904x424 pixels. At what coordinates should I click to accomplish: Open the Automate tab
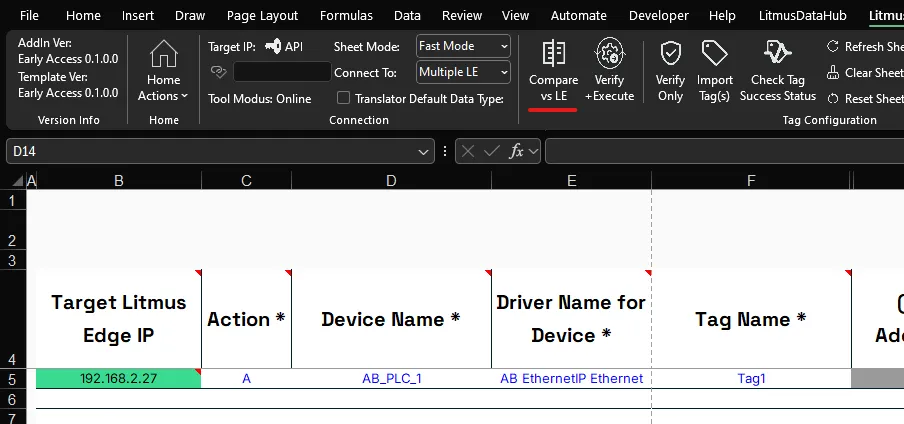pos(579,16)
